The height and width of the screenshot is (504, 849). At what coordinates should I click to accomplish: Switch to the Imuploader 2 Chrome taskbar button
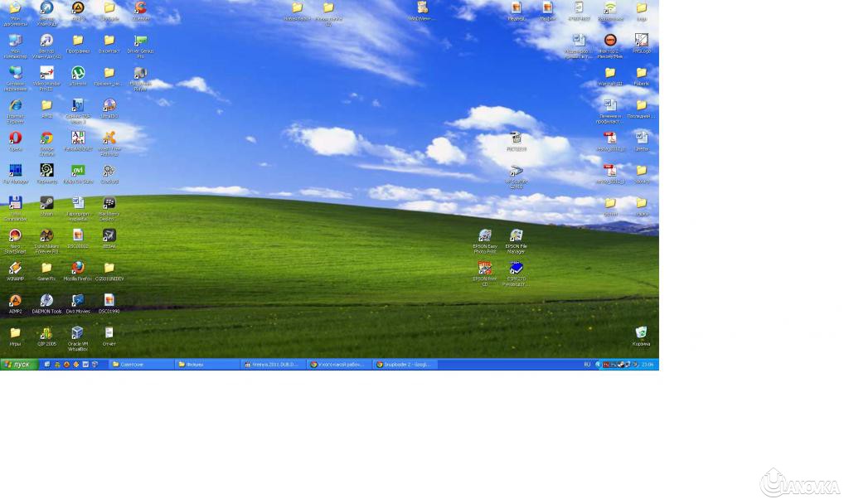405,365
